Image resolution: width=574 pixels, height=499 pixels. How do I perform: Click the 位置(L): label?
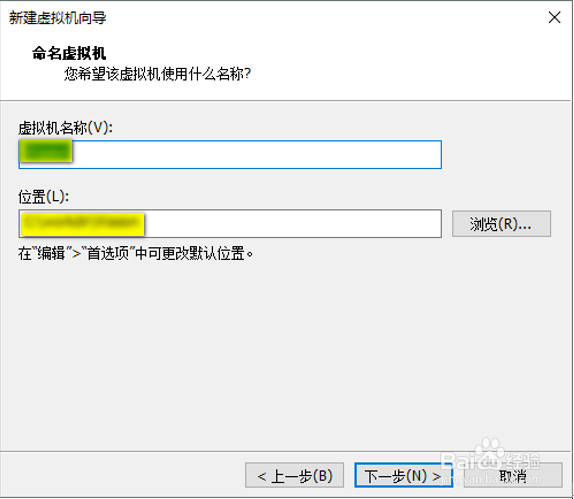tap(44, 197)
